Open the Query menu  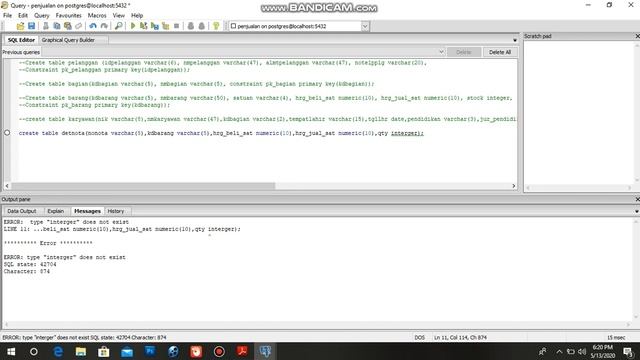click(42, 16)
